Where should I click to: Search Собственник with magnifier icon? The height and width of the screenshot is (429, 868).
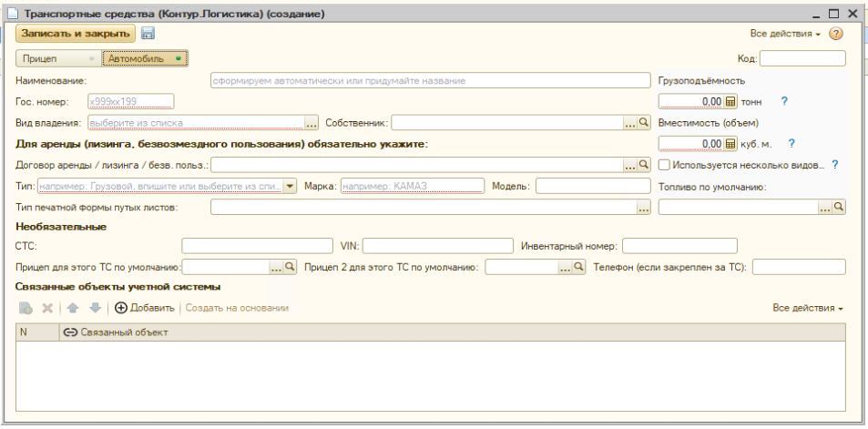(644, 122)
